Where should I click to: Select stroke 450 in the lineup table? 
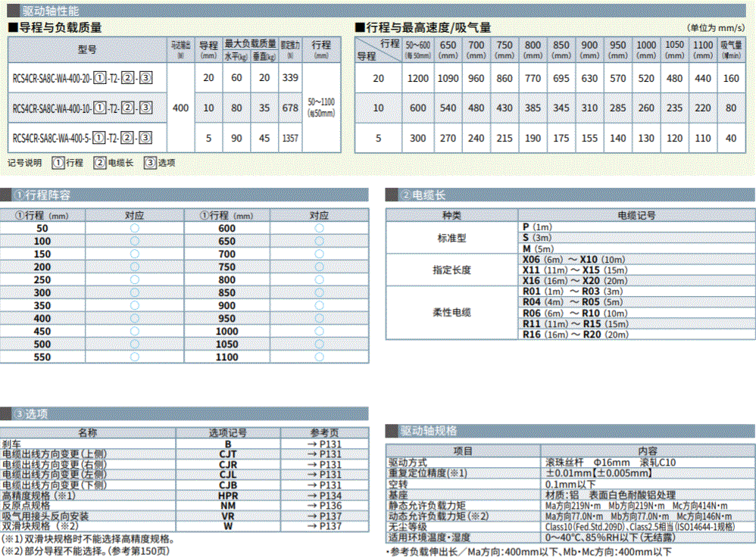(x=42, y=332)
